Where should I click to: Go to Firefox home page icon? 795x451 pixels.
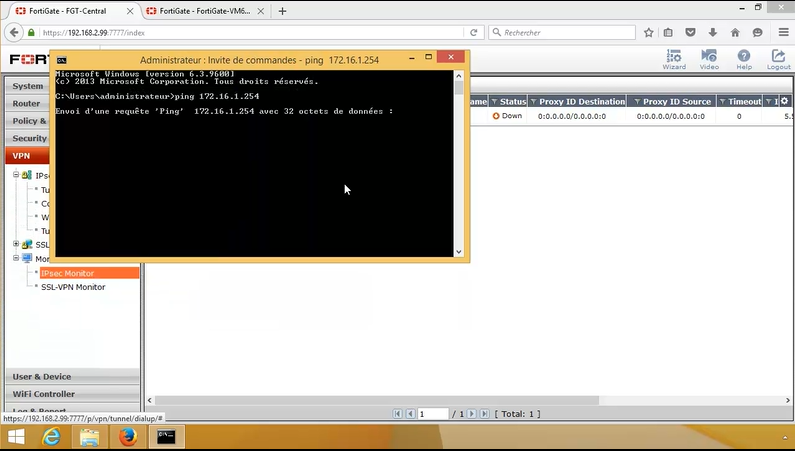pyautogui.click(x=734, y=32)
